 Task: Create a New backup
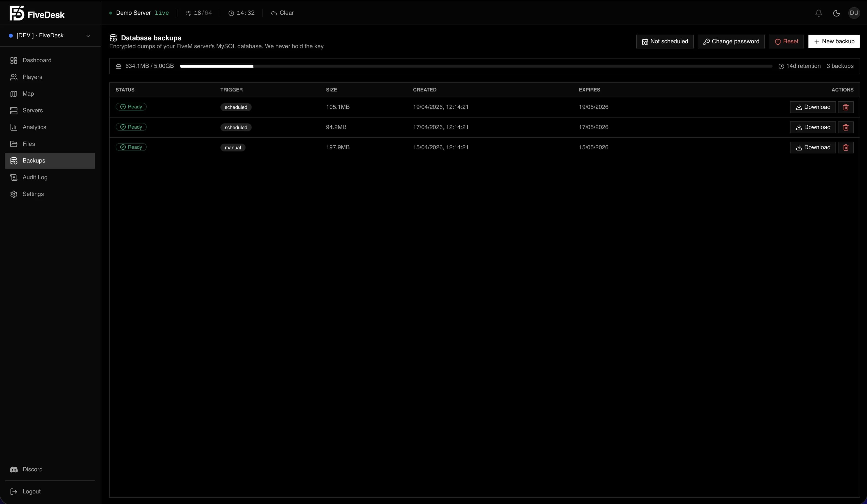[834, 42]
